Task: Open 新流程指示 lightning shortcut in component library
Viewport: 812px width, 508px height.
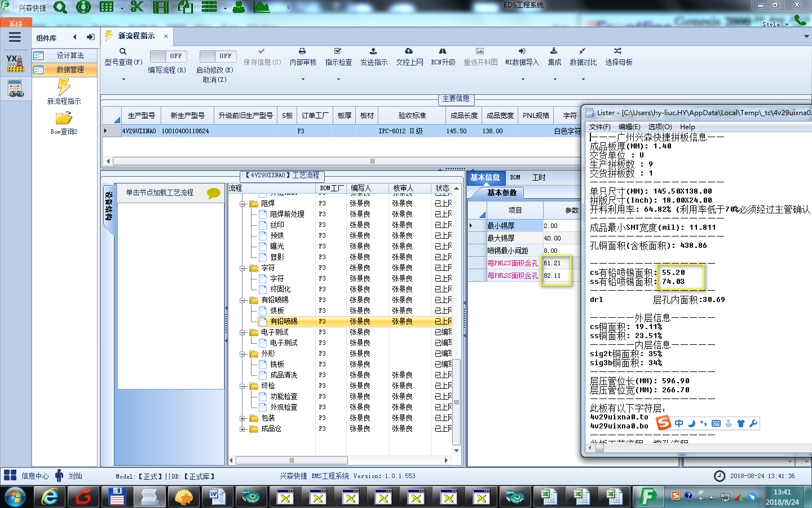Action: (64, 92)
